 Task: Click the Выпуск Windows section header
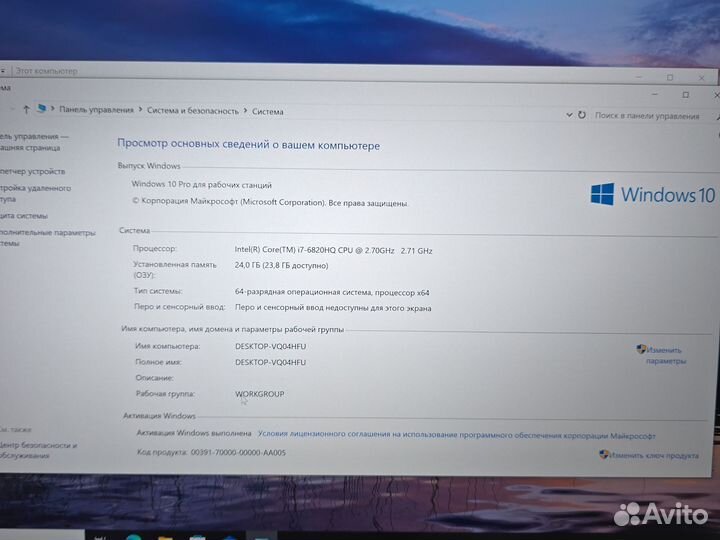[x=149, y=166]
